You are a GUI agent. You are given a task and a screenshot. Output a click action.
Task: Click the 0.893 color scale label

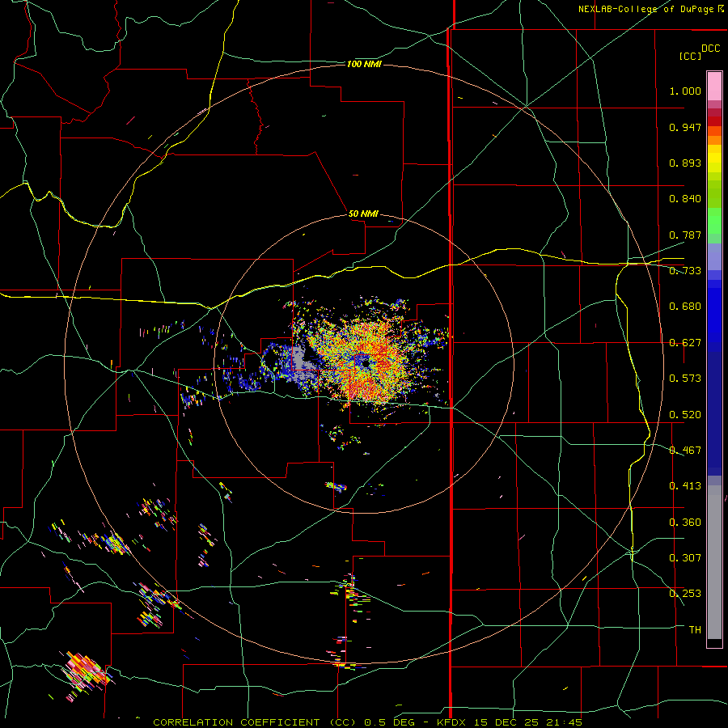685,163
